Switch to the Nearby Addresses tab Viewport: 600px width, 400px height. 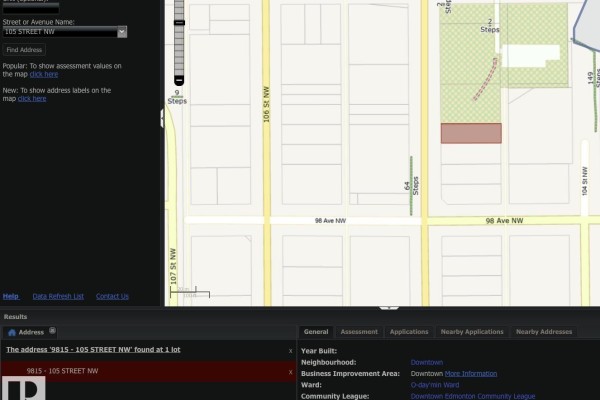pos(544,332)
